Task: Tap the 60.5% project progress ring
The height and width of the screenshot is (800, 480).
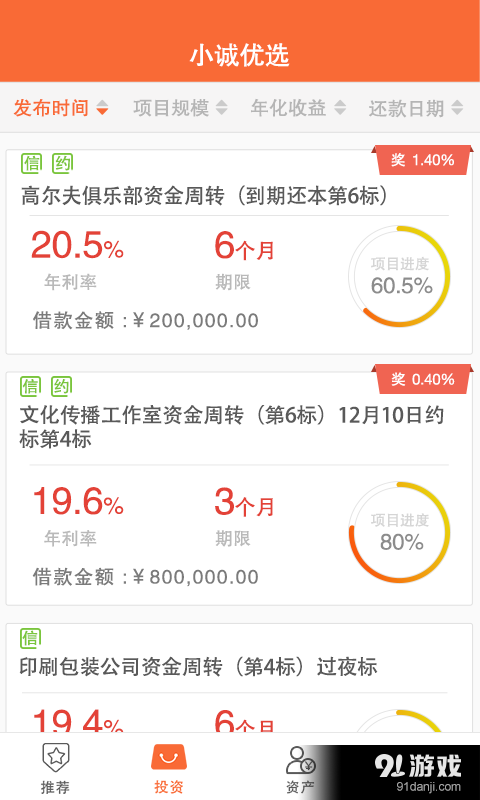Action: click(x=400, y=276)
